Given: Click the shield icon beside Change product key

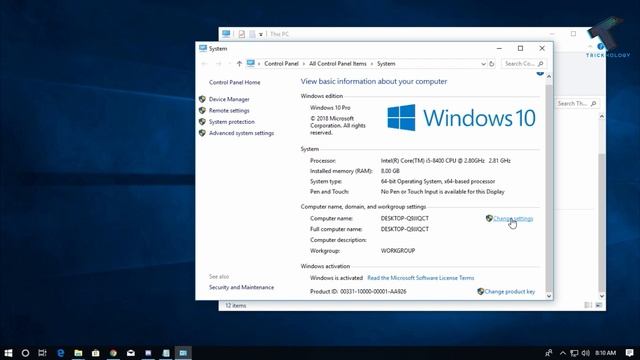Looking at the screenshot, I should coord(480,291).
